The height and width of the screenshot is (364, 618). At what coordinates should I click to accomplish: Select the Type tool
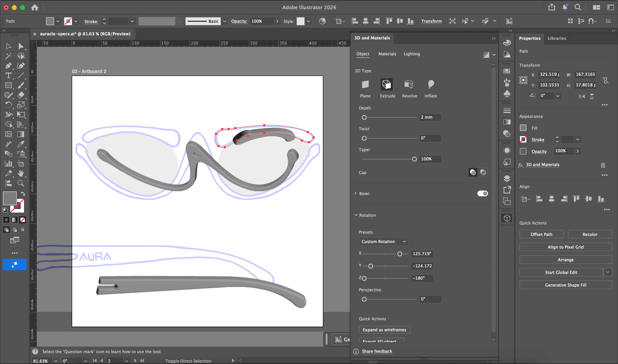point(8,76)
